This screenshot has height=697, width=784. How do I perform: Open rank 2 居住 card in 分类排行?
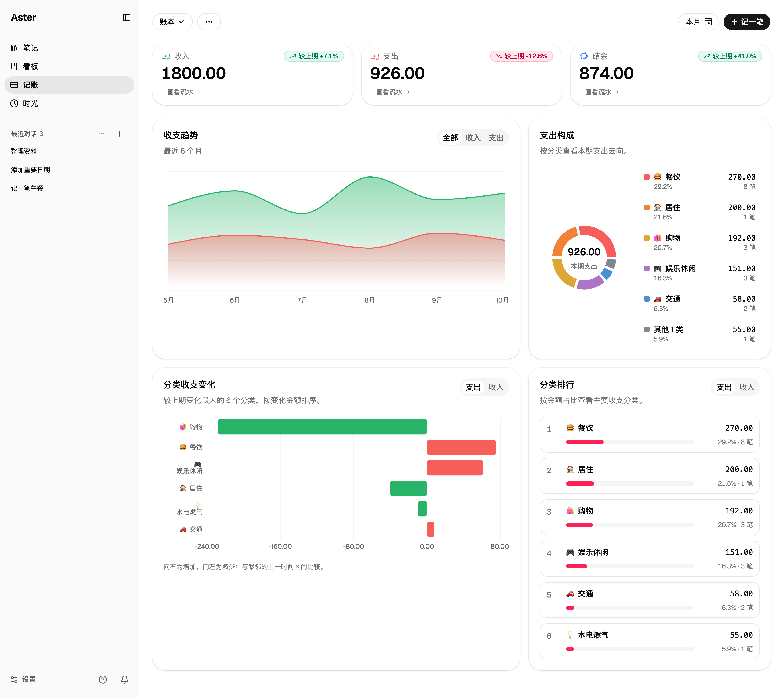[649, 476]
